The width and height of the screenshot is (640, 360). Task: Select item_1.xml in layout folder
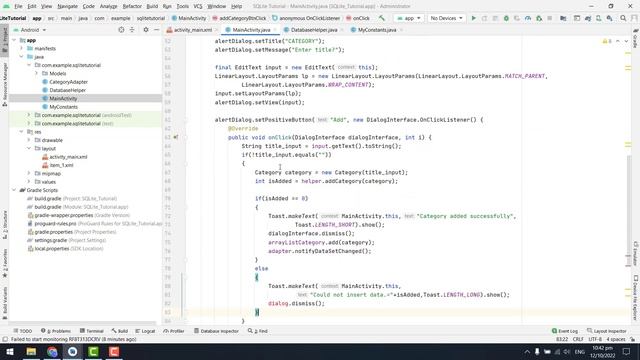(61, 165)
